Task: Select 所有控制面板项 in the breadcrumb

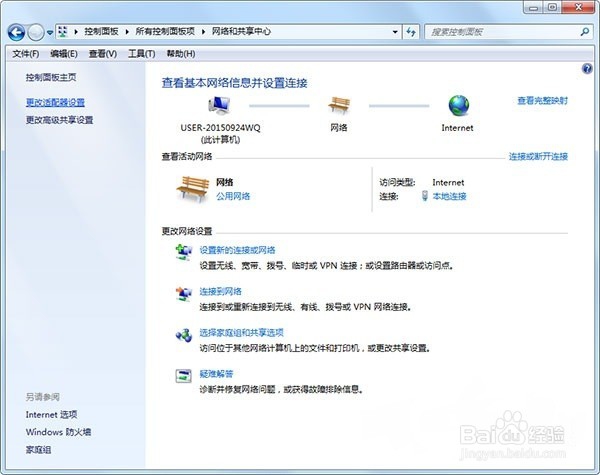Action: pyautogui.click(x=165, y=31)
